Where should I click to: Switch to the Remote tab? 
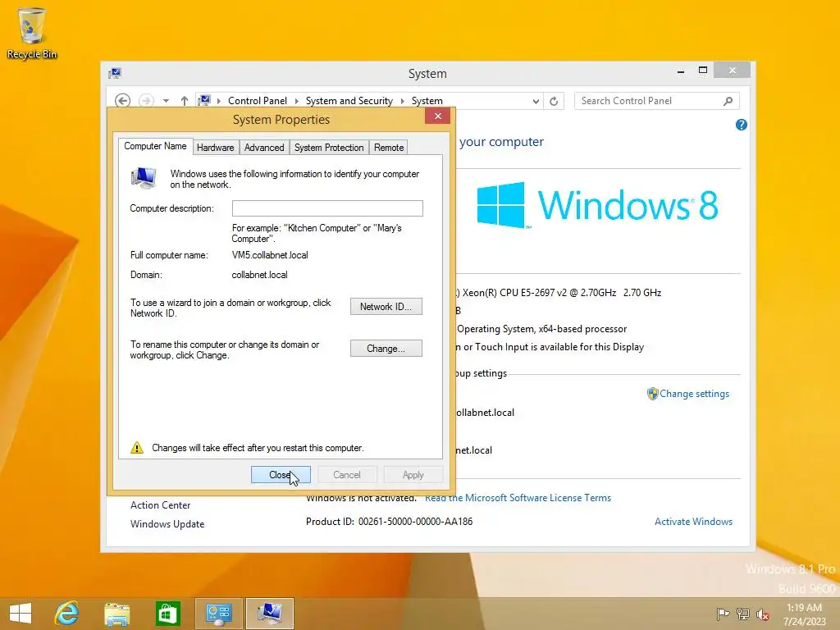click(389, 148)
